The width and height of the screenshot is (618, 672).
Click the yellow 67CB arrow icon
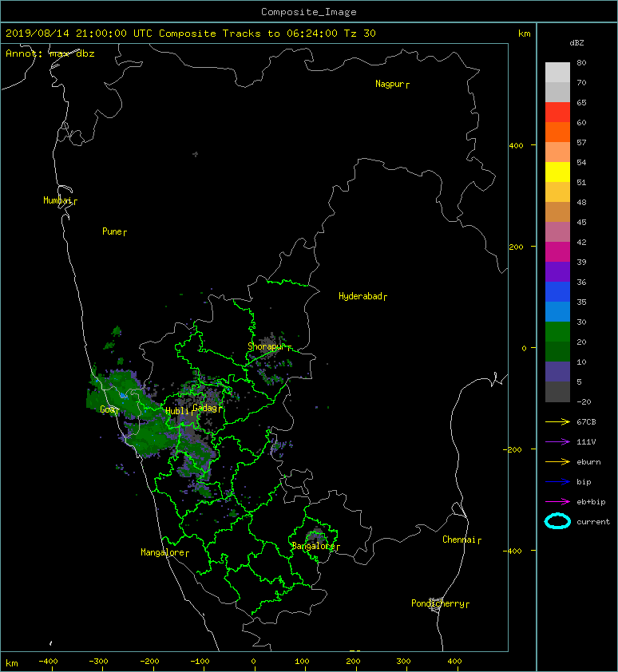click(x=557, y=422)
